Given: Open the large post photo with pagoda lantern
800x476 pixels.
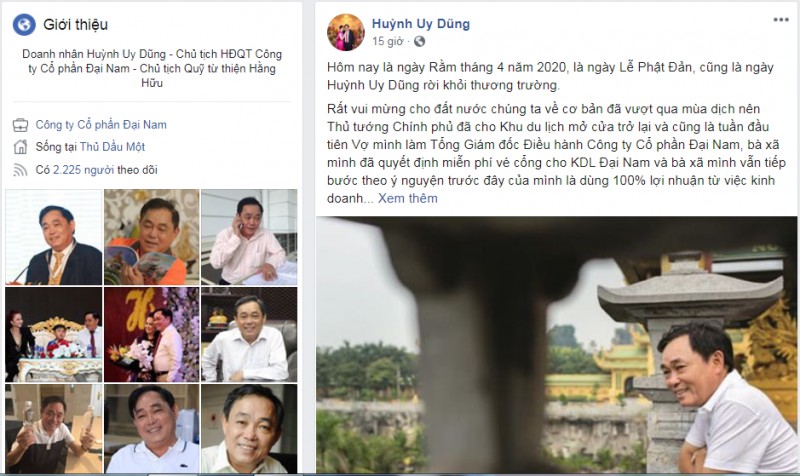Looking at the screenshot, I should coord(556,345).
